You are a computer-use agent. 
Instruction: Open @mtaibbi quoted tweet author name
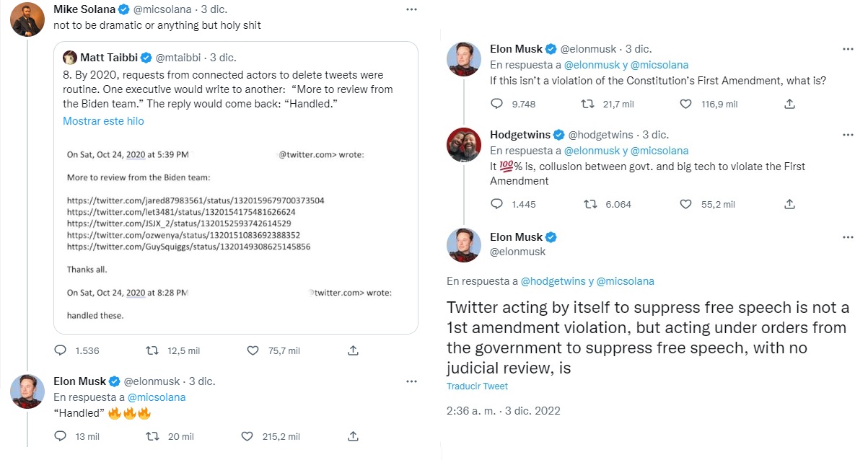coord(108,58)
